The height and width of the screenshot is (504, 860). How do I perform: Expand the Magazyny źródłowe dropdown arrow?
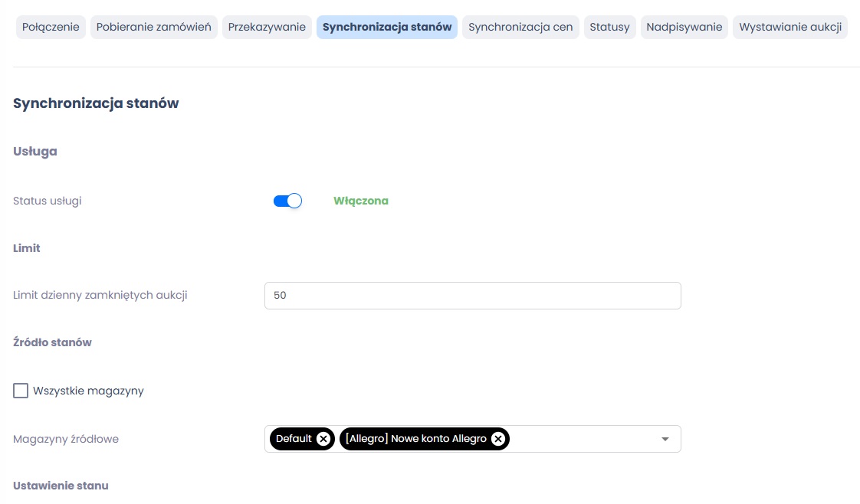pos(665,439)
